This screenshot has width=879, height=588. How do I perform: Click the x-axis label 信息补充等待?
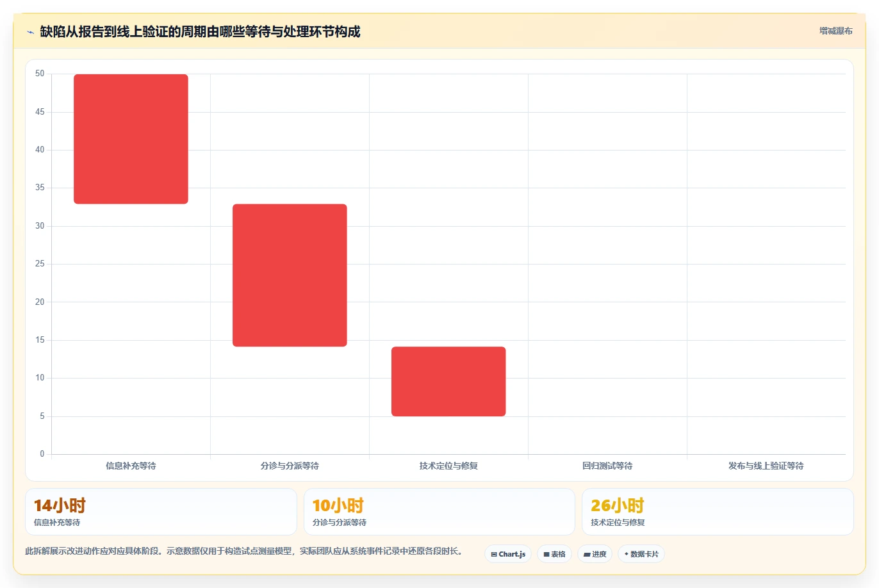coord(131,466)
